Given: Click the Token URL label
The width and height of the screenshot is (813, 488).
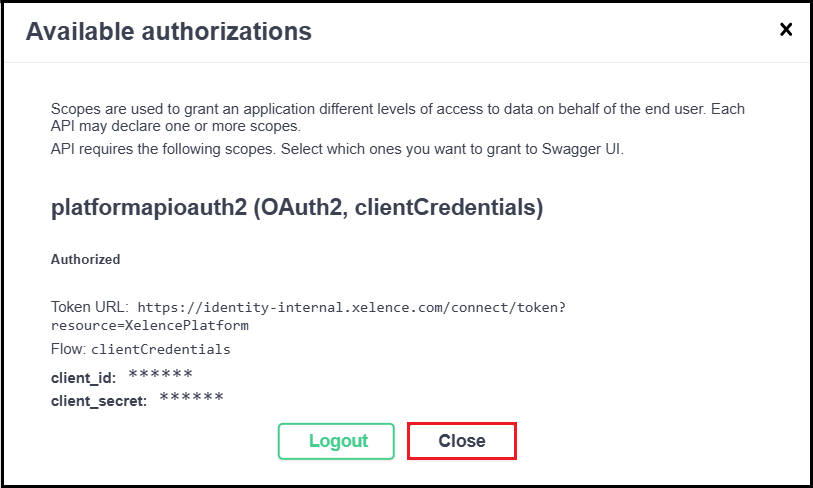Looking at the screenshot, I should coord(89,307).
